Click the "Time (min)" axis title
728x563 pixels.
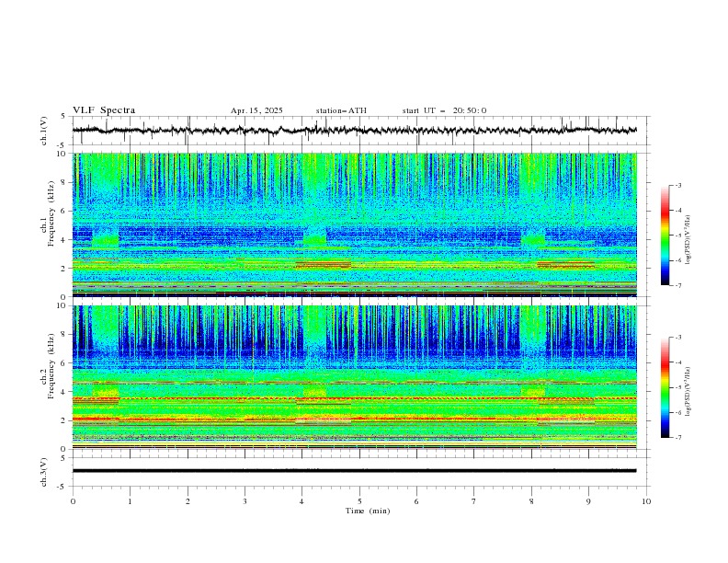[368, 511]
